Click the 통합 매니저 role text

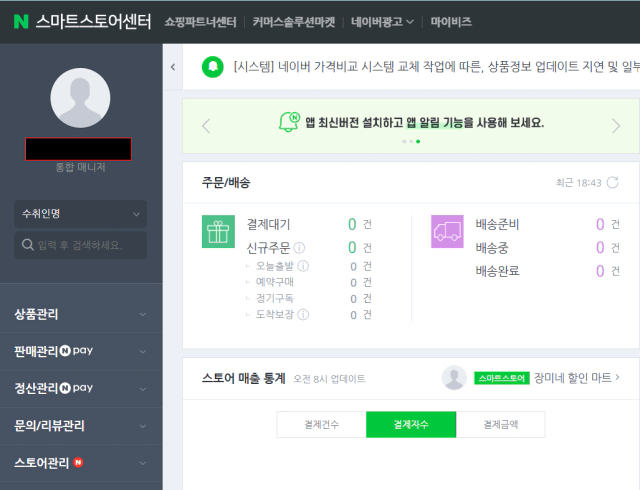point(80,167)
